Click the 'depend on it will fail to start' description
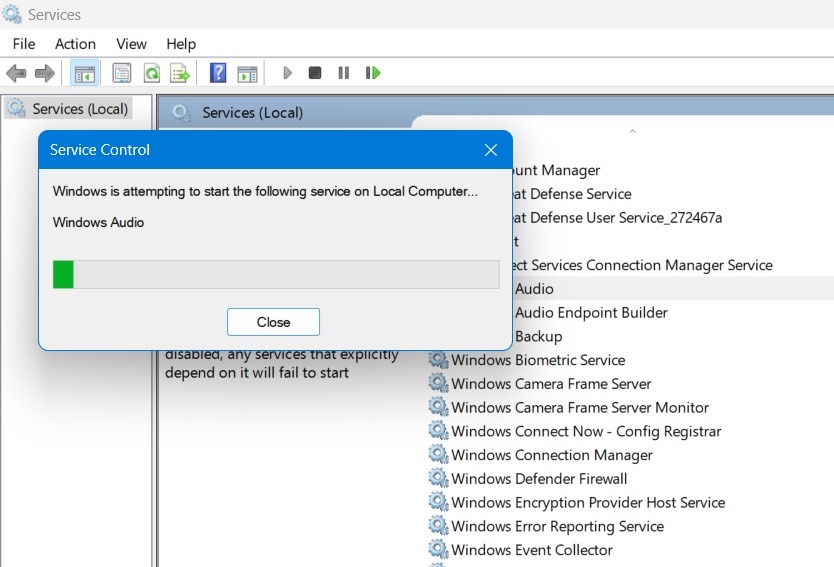The height and width of the screenshot is (567, 834). point(257,373)
